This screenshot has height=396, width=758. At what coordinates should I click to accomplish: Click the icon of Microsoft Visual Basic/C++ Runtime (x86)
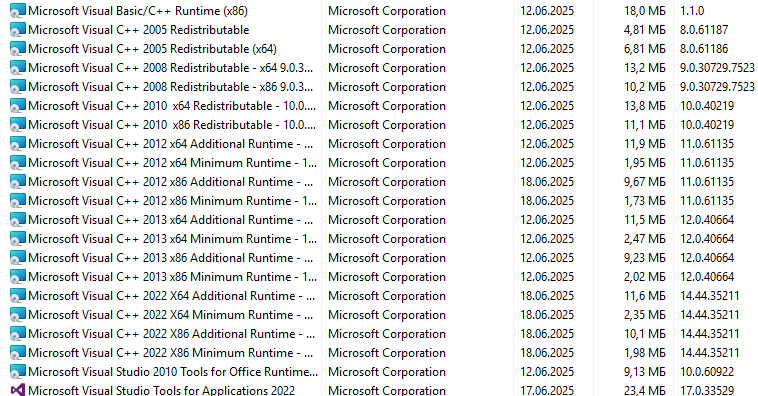pyautogui.click(x=17, y=11)
